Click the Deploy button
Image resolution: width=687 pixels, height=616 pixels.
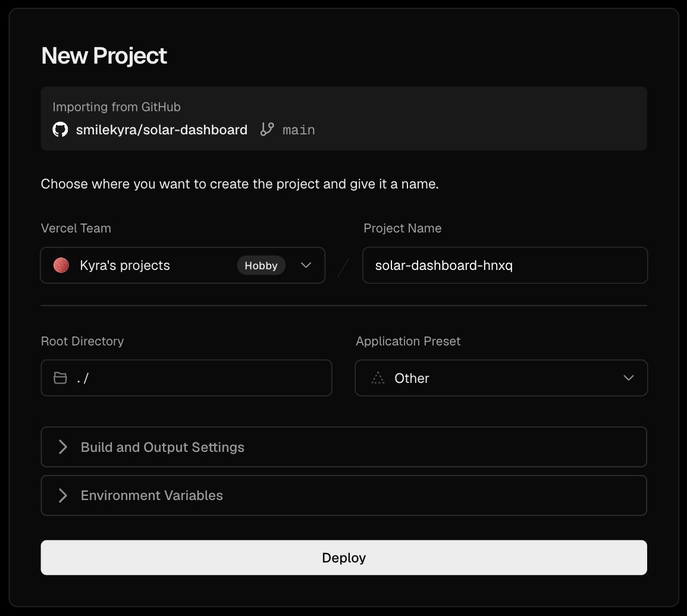pyautogui.click(x=344, y=557)
